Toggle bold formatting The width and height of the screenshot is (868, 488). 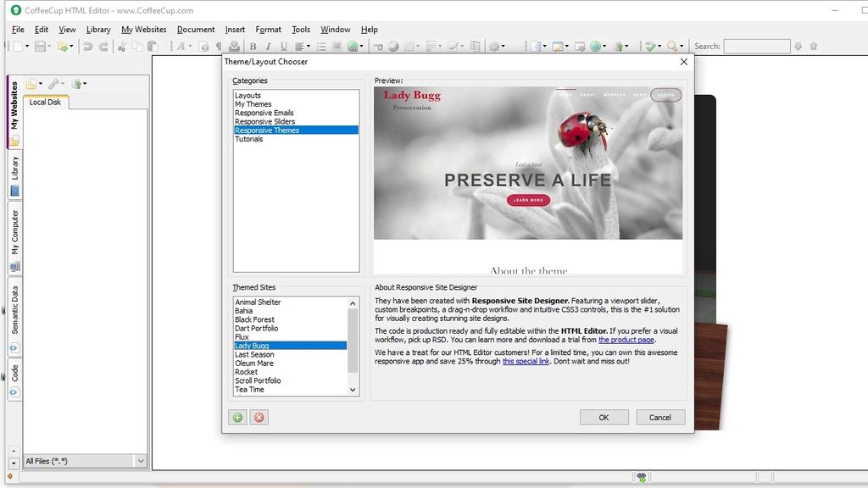[253, 46]
